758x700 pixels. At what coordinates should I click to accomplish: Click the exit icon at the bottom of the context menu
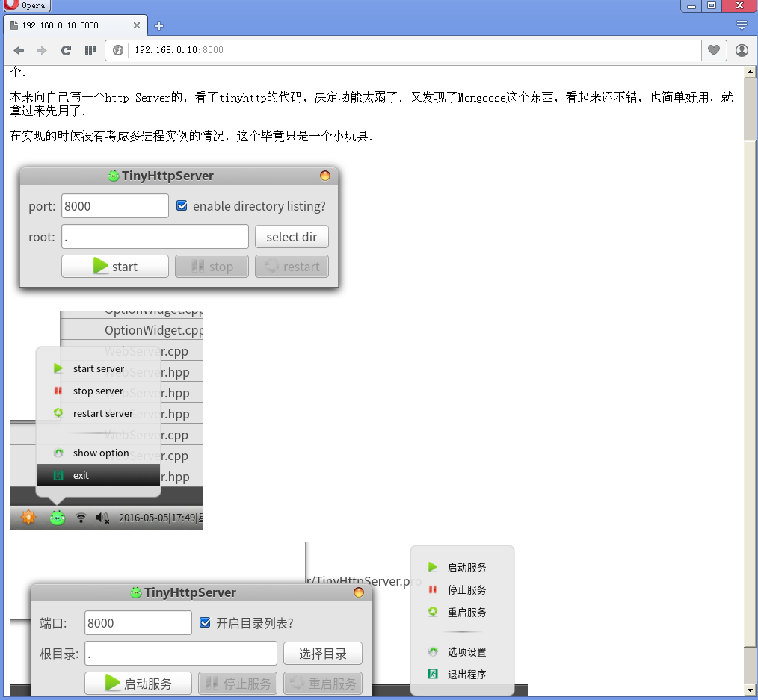tap(58, 475)
